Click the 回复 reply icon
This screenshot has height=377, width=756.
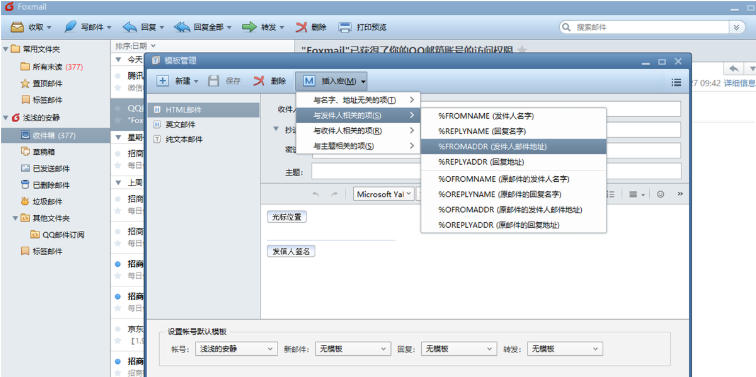pos(130,27)
